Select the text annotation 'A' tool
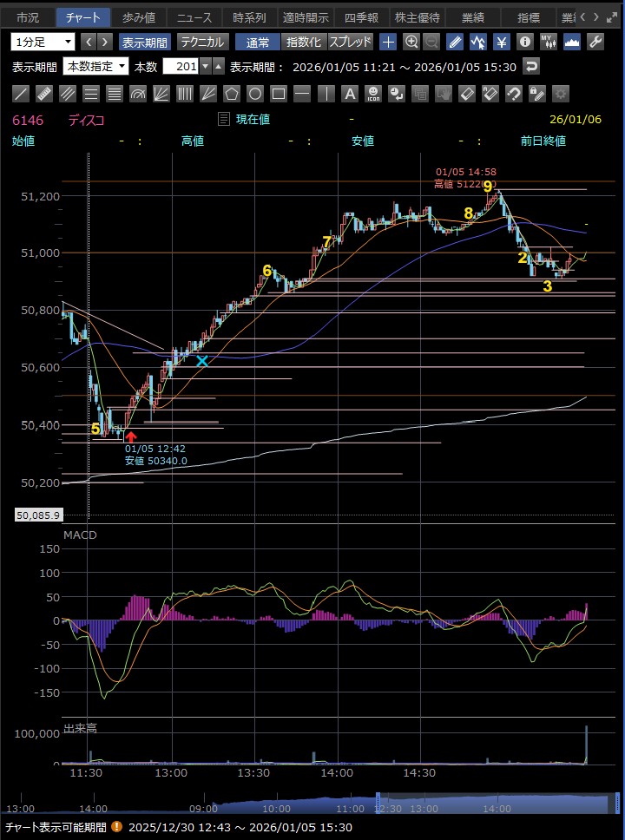 coord(349,94)
